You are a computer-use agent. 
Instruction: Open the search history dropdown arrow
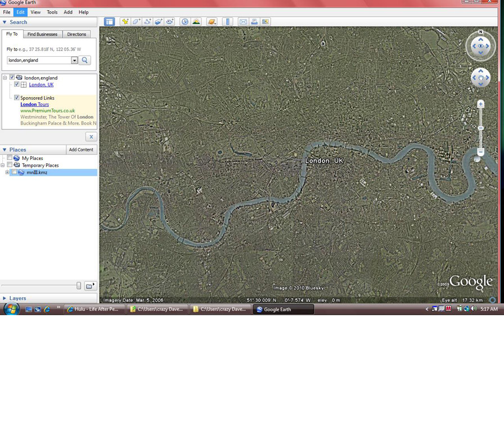pos(74,60)
